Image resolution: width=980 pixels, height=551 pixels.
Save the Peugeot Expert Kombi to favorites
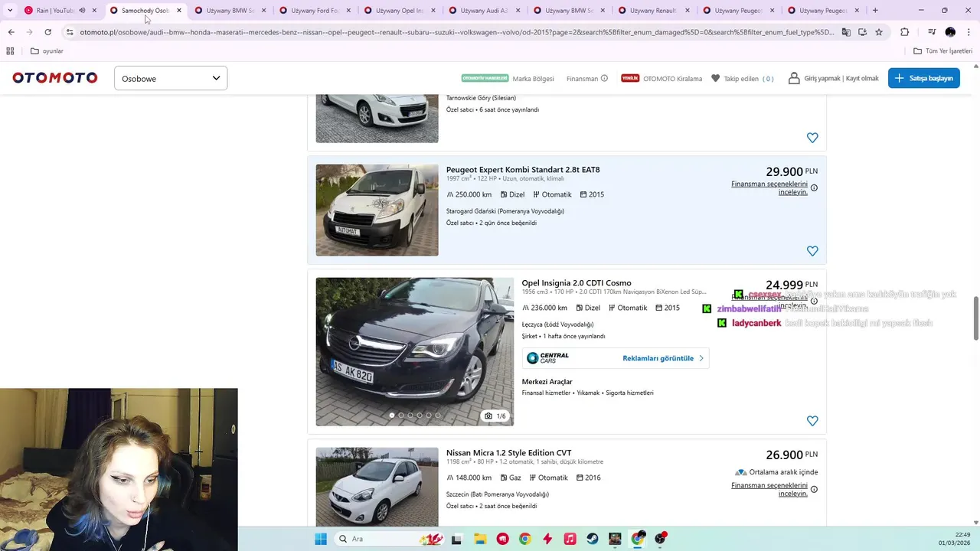click(x=812, y=251)
